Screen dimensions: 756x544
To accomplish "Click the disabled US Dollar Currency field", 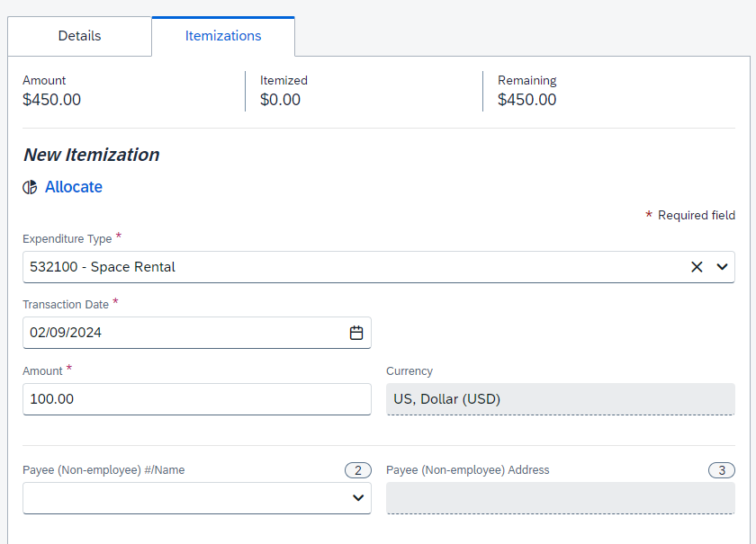I will coord(560,398).
